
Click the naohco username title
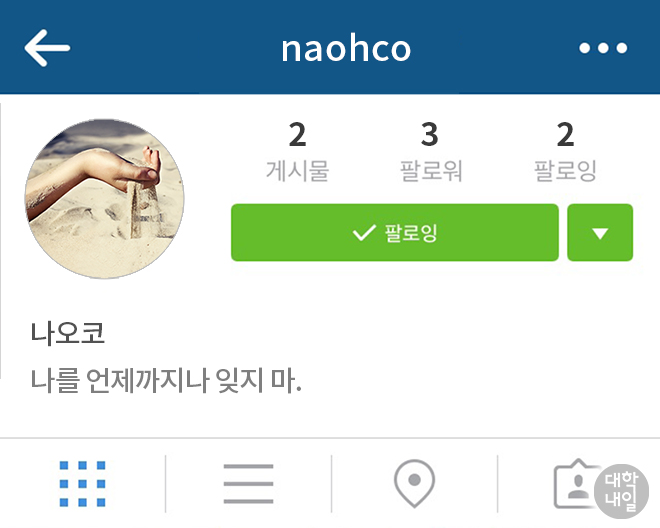pos(346,49)
